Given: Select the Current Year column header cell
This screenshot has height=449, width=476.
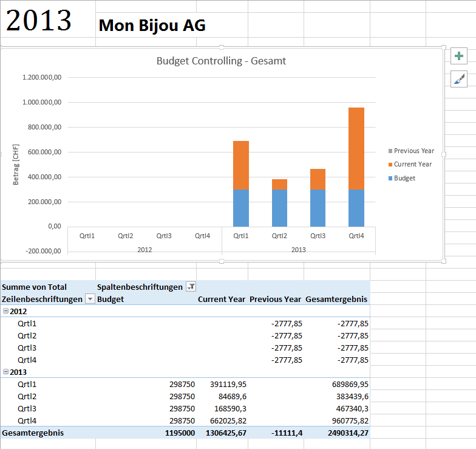Looking at the screenshot, I should point(222,299).
